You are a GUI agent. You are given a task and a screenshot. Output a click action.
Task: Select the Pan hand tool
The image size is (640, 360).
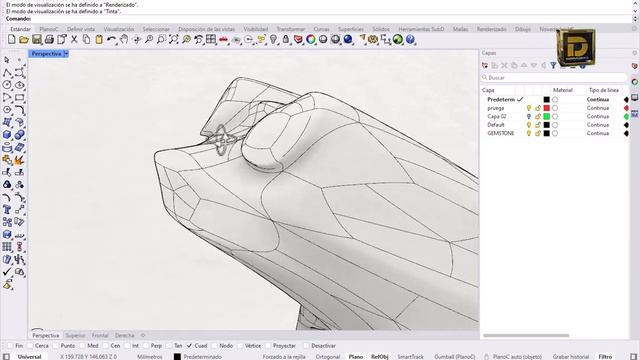[124, 40]
